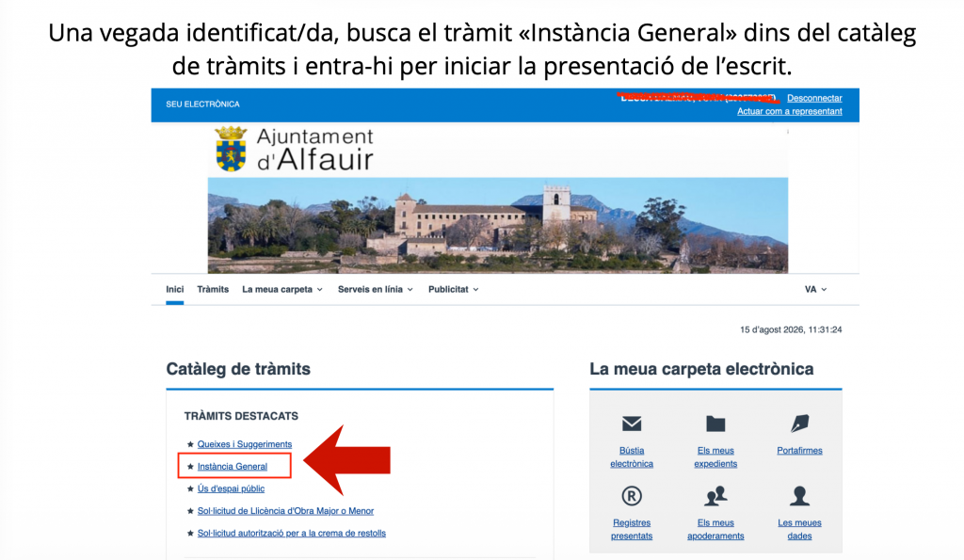Click the monastery banner image
The height and width of the screenshot is (560, 964).
point(497,226)
